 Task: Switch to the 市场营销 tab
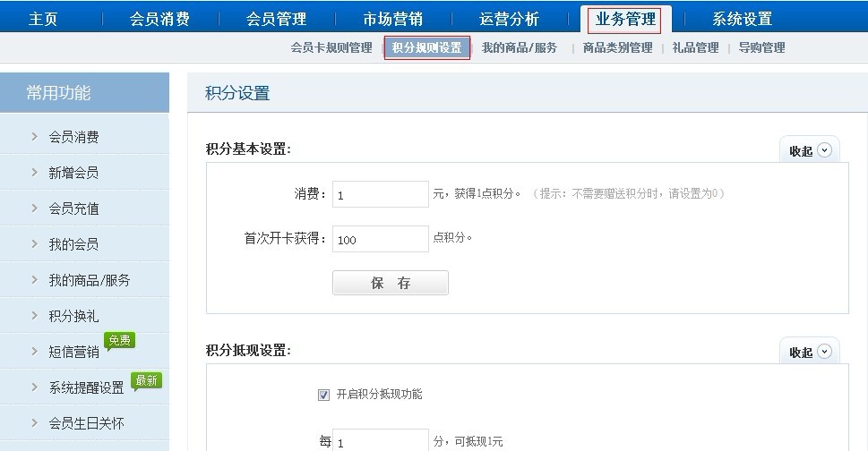pyautogui.click(x=392, y=19)
